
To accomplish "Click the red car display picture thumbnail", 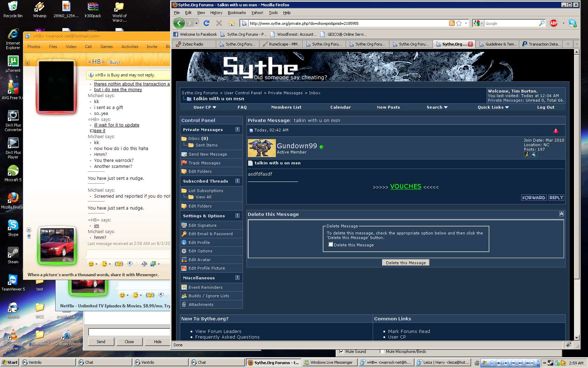I will pyautogui.click(x=57, y=245).
